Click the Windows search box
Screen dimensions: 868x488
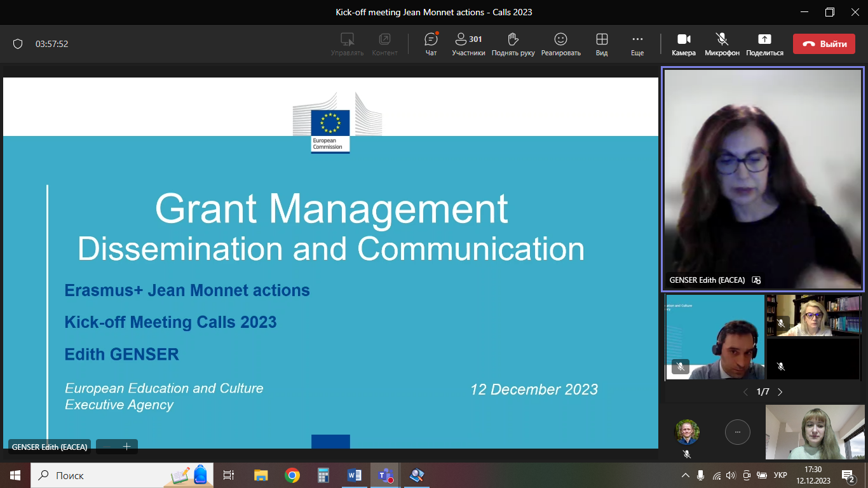click(x=95, y=475)
